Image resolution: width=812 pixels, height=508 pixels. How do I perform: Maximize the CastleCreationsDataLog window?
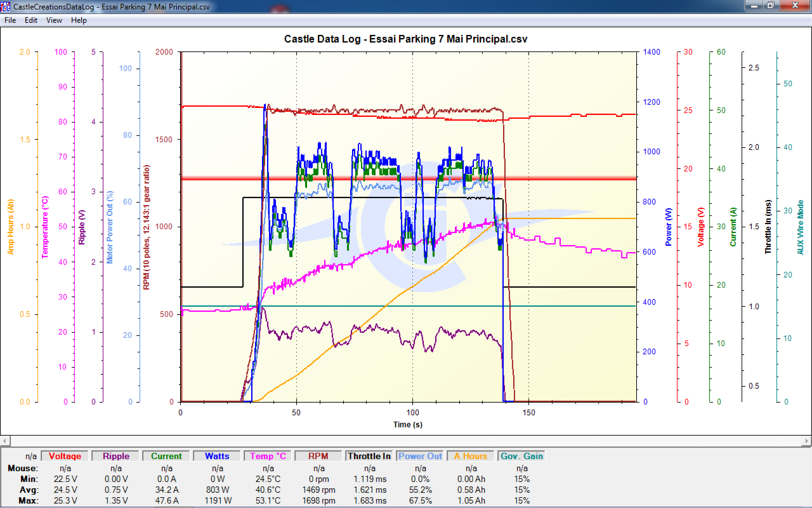[771, 6]
